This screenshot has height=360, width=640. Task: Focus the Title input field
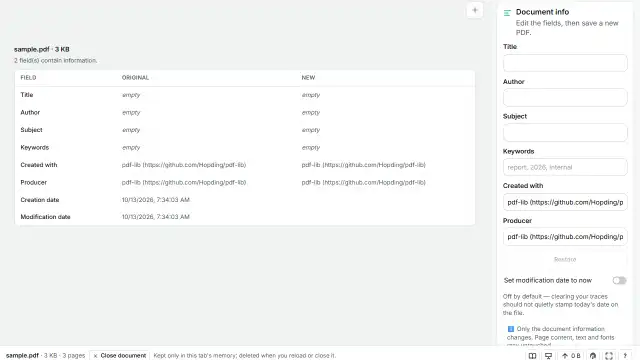coord(565,63)
